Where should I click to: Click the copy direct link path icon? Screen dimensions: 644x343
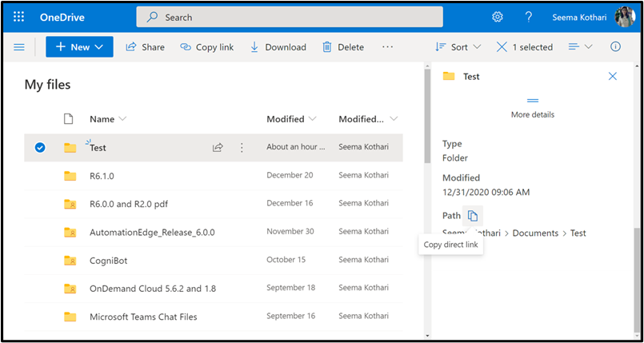[473, 216]
